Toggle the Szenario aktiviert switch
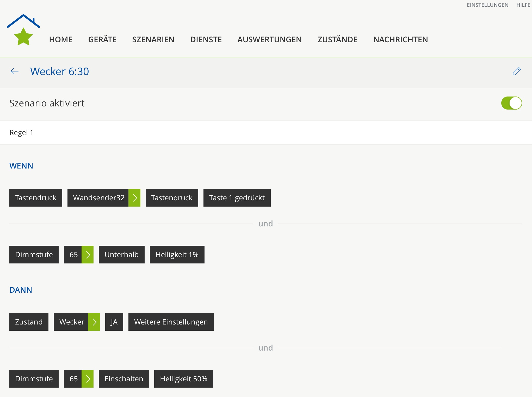The width and height of the screenshot is (532, 397). (x=511, y=103)
